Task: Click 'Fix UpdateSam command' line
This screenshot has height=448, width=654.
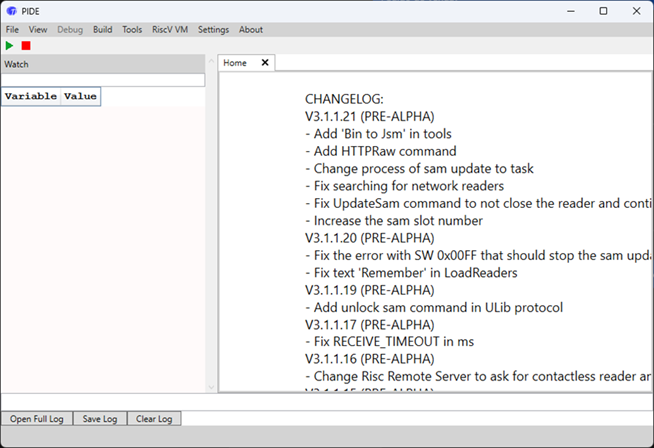Action: [x=478, y=204]
